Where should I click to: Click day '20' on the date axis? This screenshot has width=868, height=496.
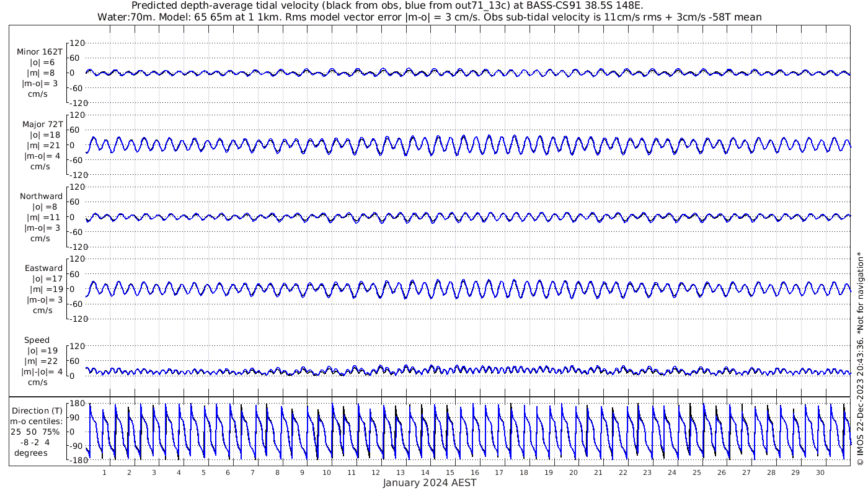573,472
